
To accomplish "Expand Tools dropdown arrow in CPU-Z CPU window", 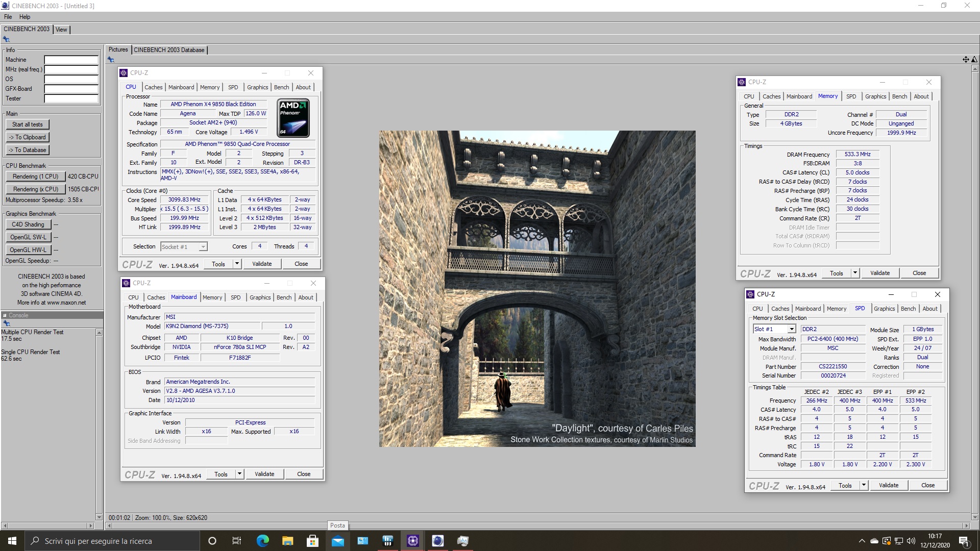I will [237, 264].
